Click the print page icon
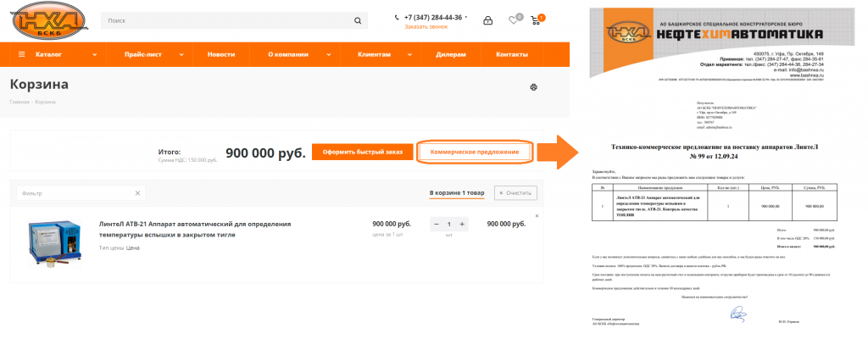This screenshot has height=350, width=868. [534, 87]
